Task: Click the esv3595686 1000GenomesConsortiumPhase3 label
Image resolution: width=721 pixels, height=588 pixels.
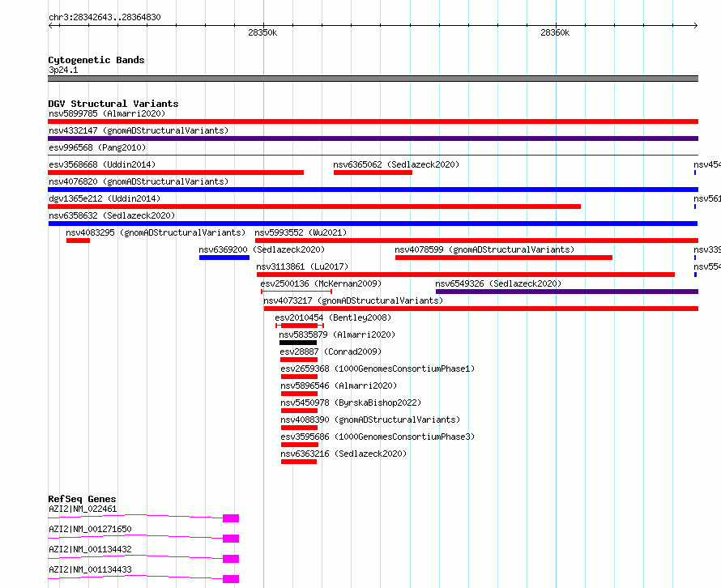Action: click(378, 437)
